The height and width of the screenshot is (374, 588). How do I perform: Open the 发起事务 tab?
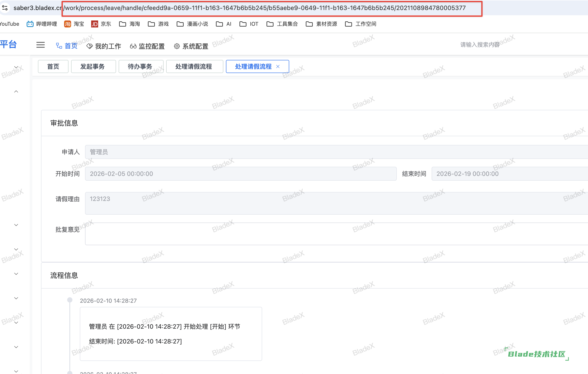tap(93, 66)
